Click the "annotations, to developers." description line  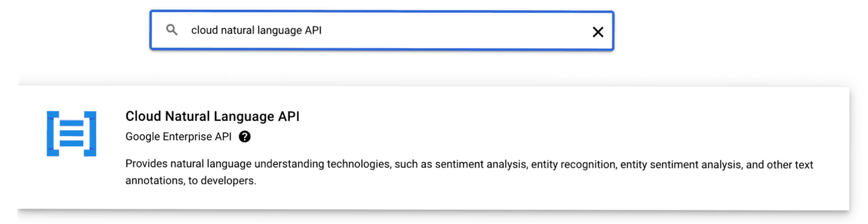[x=190, y=181]
